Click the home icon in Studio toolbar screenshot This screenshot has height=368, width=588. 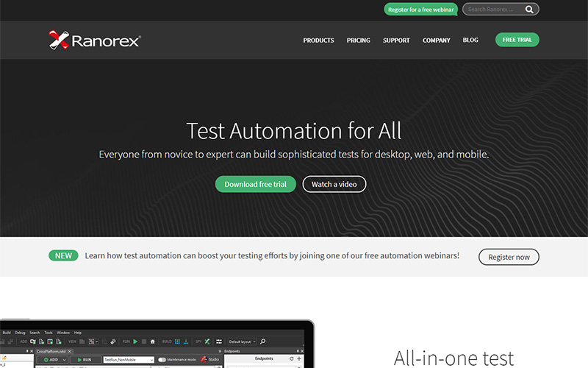coord(153,342)
